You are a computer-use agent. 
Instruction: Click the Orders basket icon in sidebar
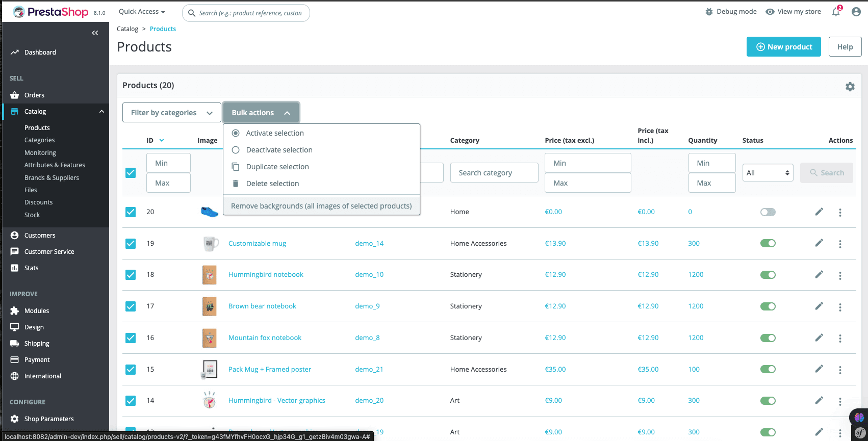(14, 95)
